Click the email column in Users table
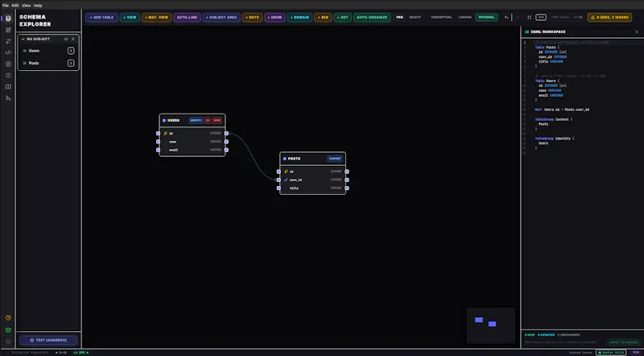The width and height of the screenshot is (644, 356). (x=192, y=150)
